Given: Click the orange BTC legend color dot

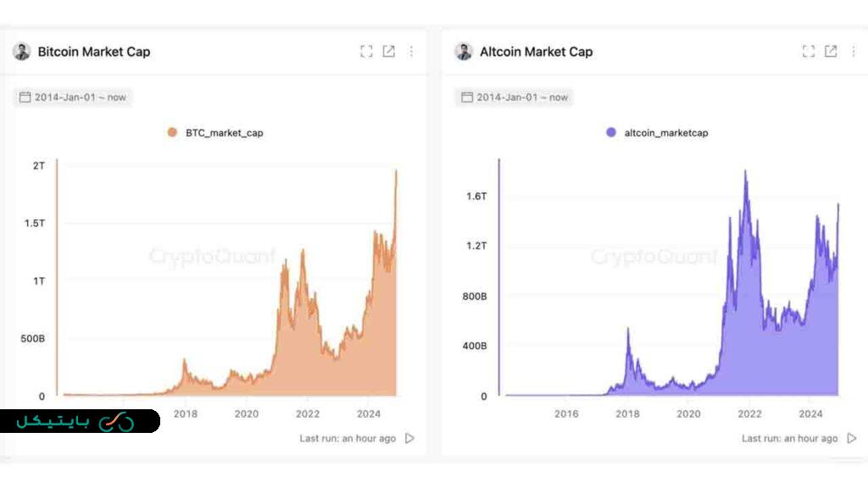Looking at the screenshot, I should pyautogui.click(x=172, y=133).
